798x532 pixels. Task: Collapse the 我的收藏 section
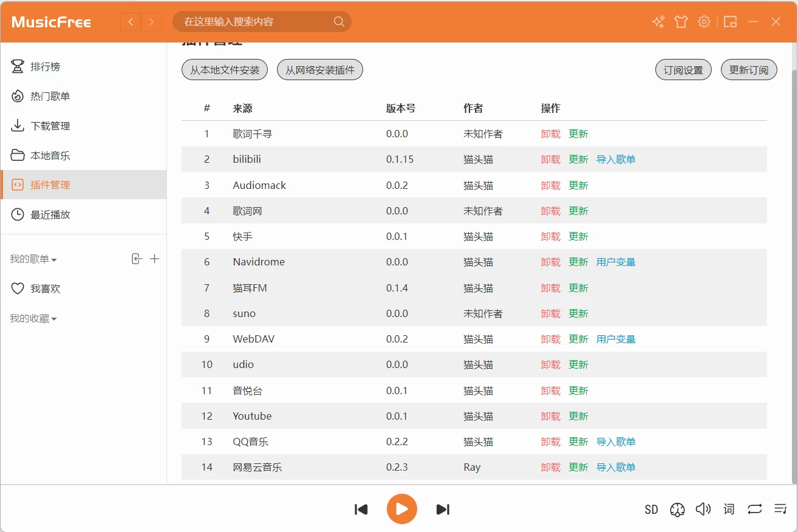coord(33,319)
